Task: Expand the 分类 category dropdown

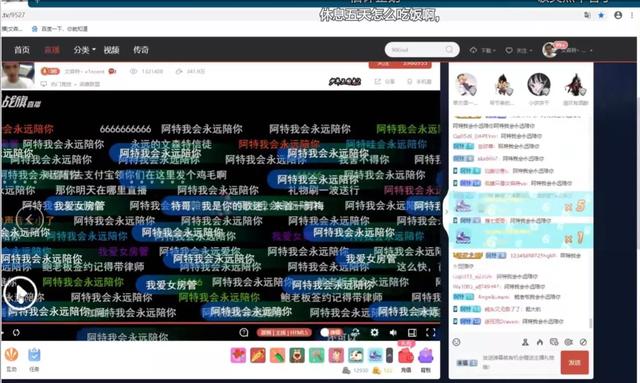Action: (84, 50)
